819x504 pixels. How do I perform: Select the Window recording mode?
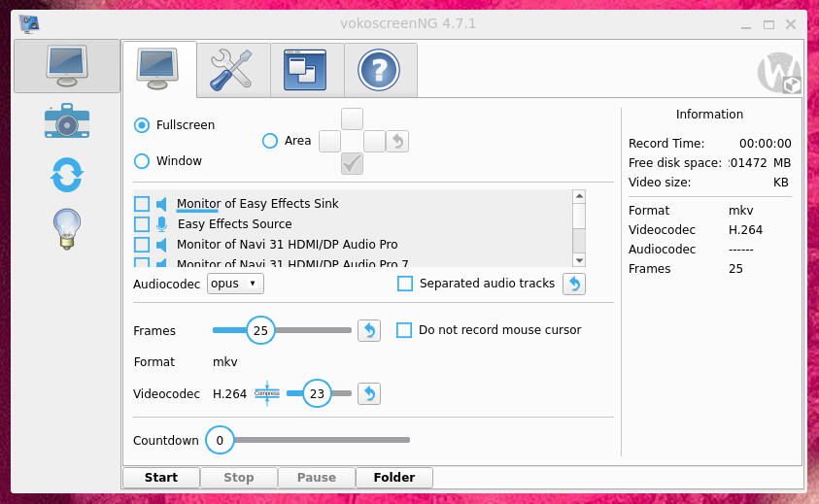coord(142,161)
